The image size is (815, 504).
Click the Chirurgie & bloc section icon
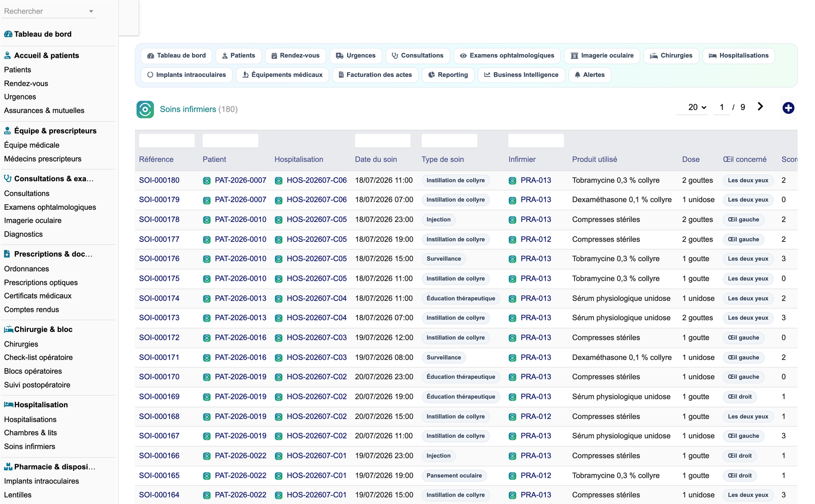point(8,329)
